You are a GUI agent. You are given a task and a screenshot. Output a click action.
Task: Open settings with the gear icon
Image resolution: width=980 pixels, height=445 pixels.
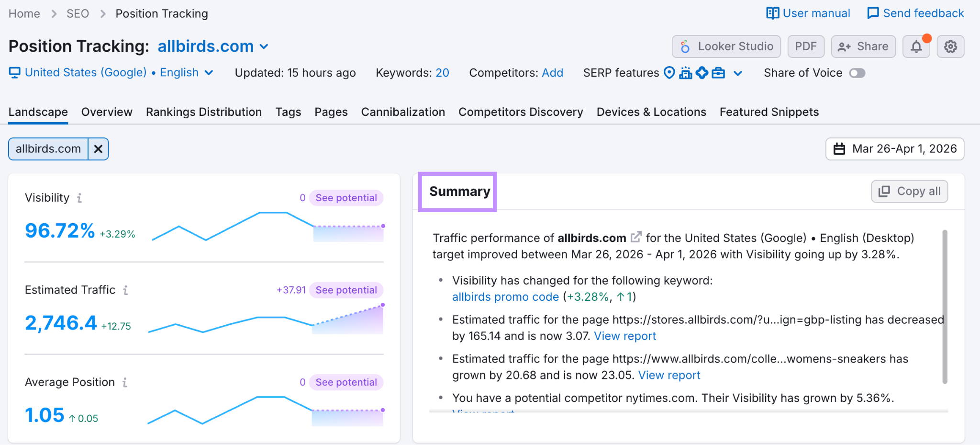950,46
